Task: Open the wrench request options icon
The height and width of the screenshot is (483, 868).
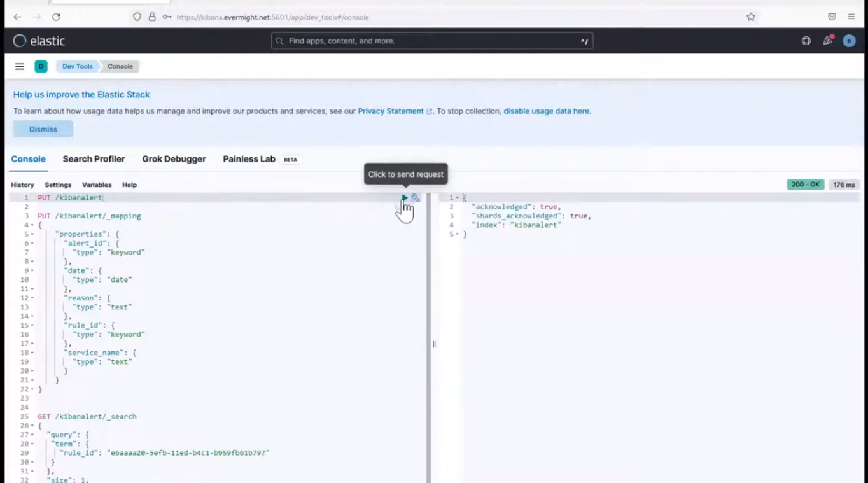Action: click(416, 198)
